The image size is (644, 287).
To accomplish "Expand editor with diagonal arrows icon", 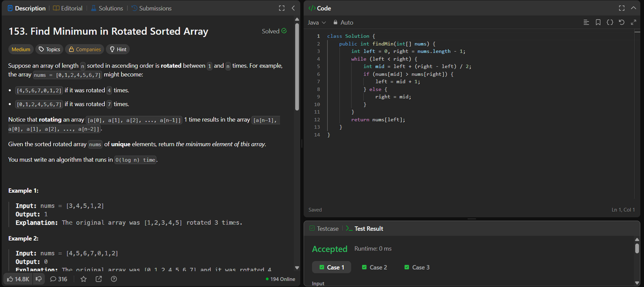I will (634, 23).
